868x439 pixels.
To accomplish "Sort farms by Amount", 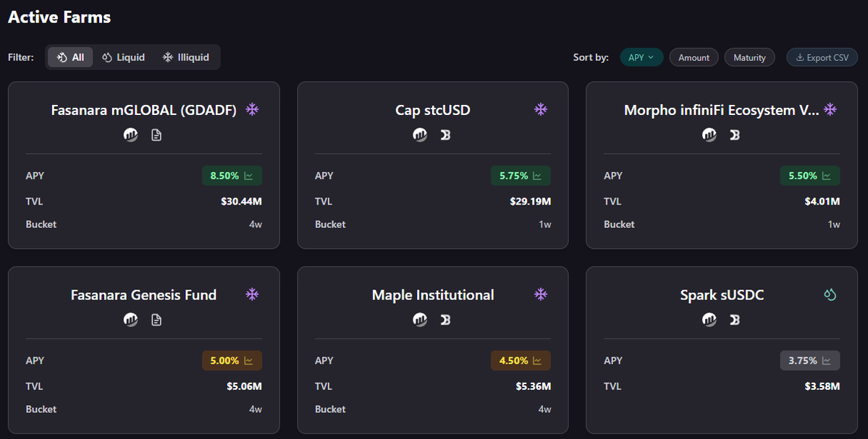I will (694, 58).
